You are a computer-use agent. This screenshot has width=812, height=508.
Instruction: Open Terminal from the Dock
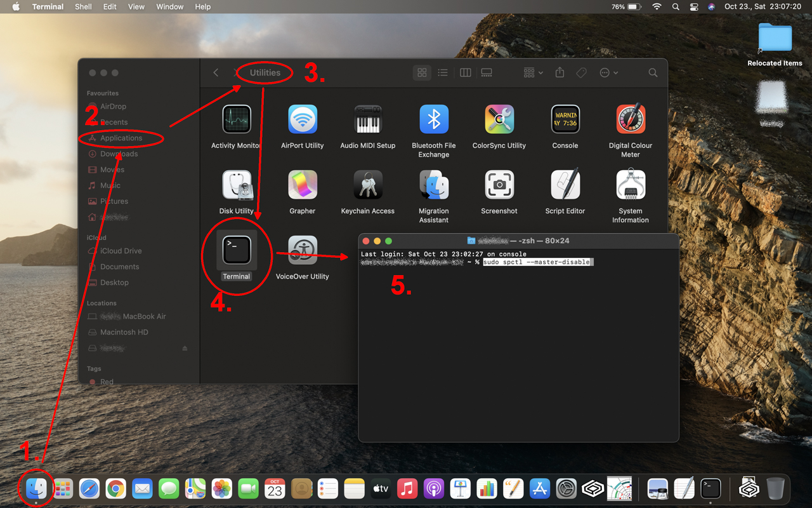[x=710, y=488]
